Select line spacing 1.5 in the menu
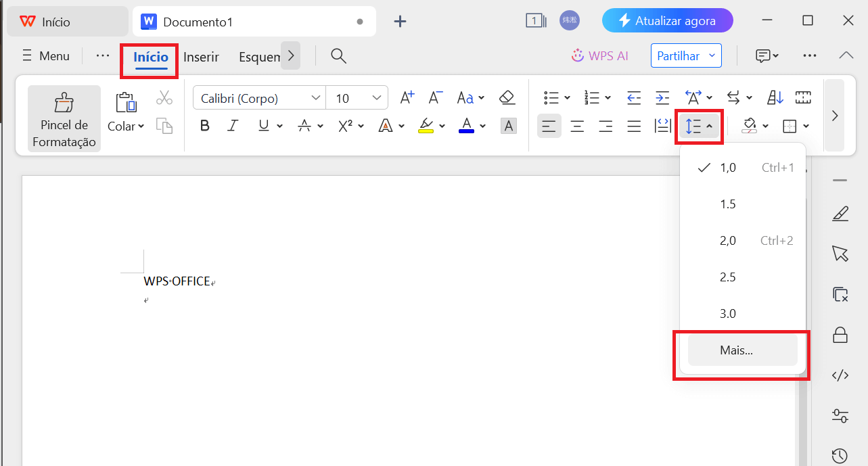Viewport: 868px width, 466px height. tap(728, 204)
